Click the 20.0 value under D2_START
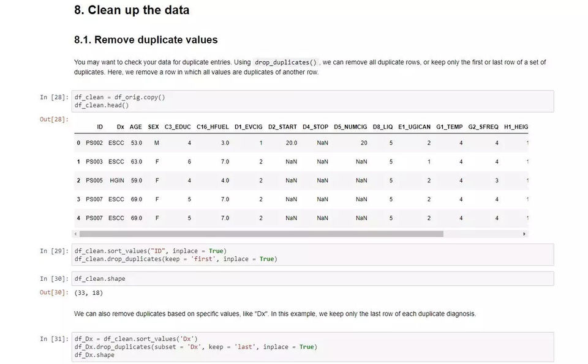Viewport: 588px width, 364px height. [292, 143]
